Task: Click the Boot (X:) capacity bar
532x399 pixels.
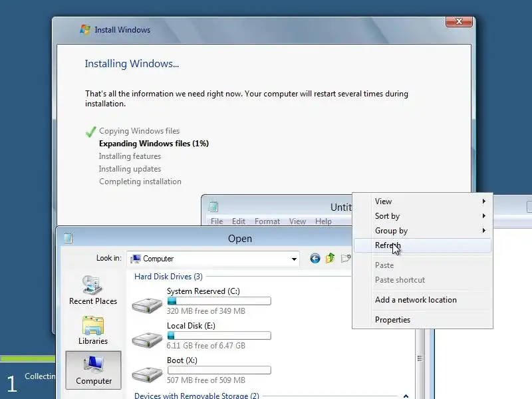Action: point(219,370)
